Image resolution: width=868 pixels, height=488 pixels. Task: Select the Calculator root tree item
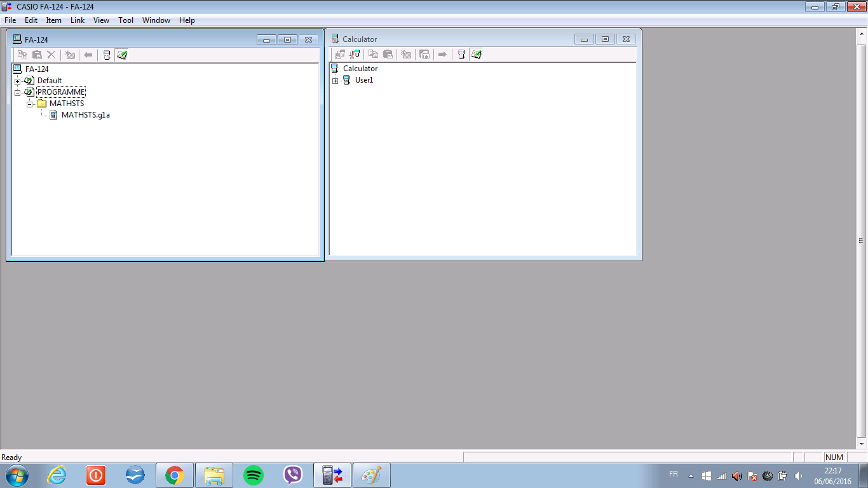click(360, 69)
